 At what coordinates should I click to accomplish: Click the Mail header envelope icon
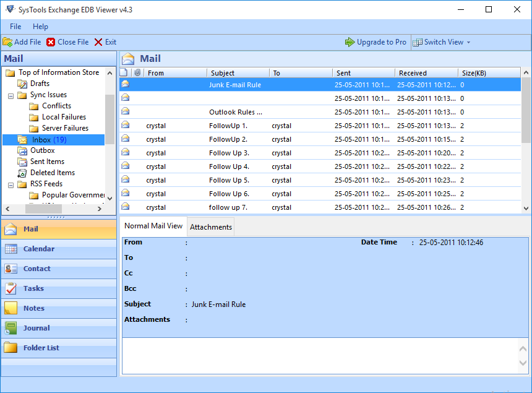[x=128, y=59]
